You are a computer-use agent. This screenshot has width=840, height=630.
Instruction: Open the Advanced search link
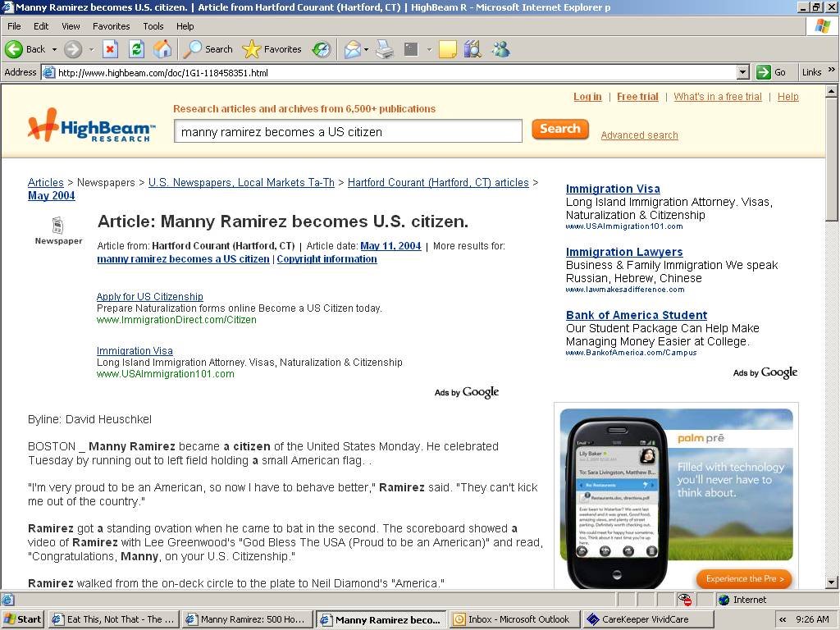tap(639, 135)
